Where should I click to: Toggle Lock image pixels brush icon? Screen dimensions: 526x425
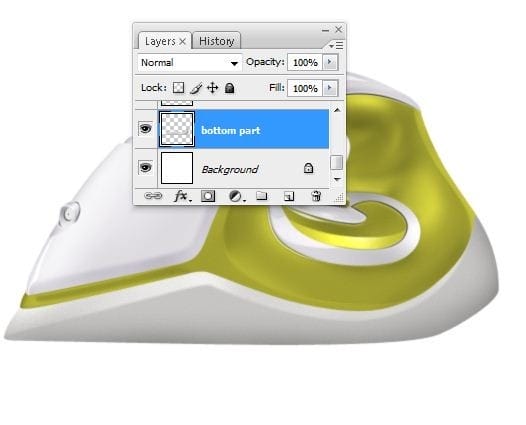[196, 88]
